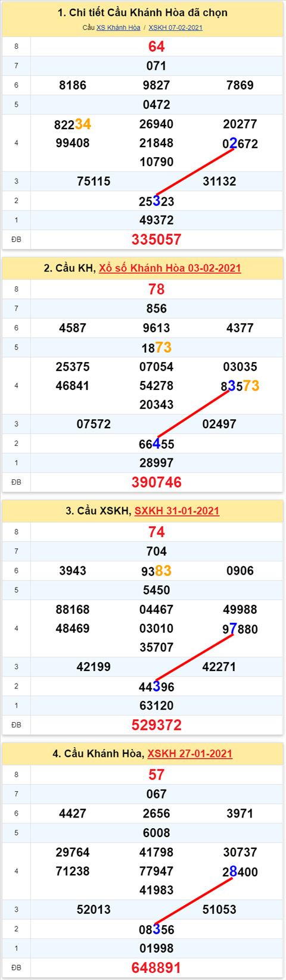Click number 97880 with blue digit

tap(240, 629)
